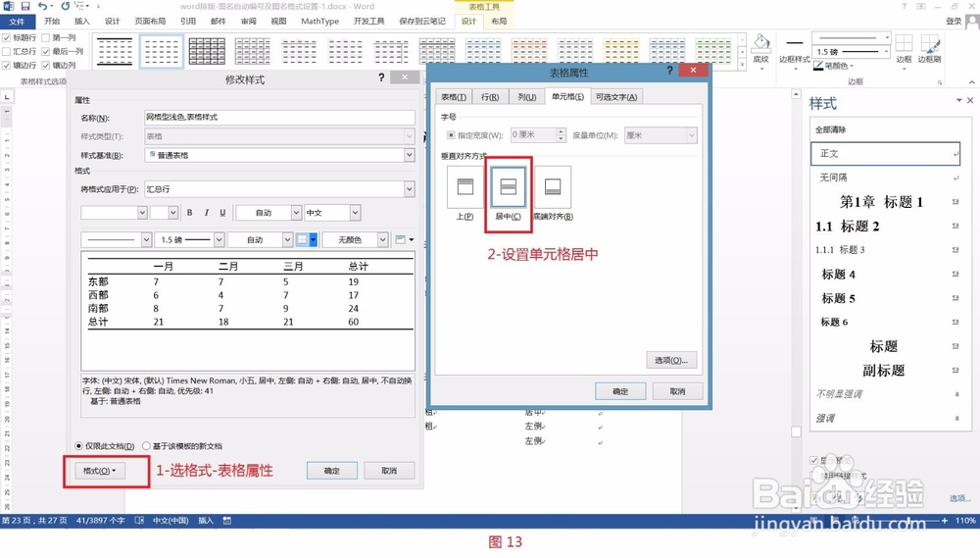Open the font size dropdown in 修改样式
Viewport: 980px width, 558px height.
pos(173,213)
